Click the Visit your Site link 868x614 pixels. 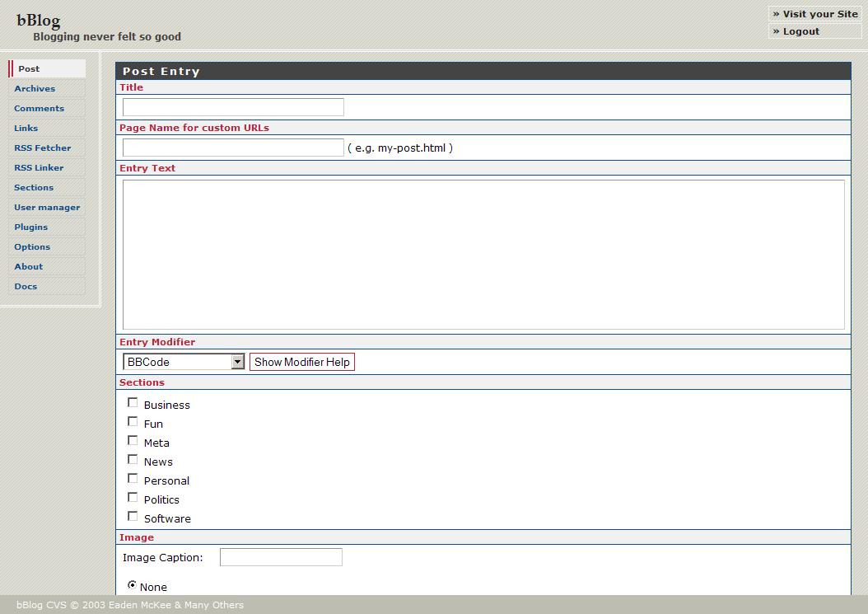click(x=814, y=14)
